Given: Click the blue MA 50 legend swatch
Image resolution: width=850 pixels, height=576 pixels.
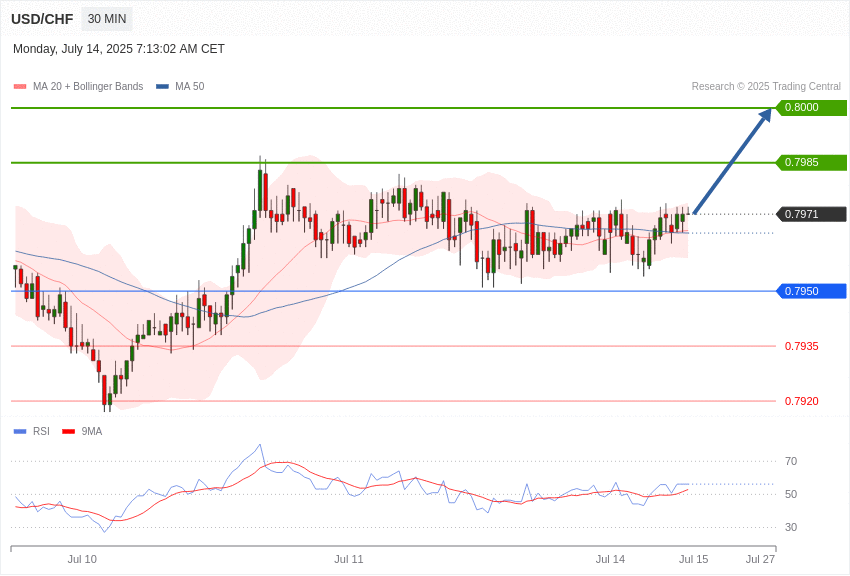Looking at the screenshot, I should click(162, 87).
